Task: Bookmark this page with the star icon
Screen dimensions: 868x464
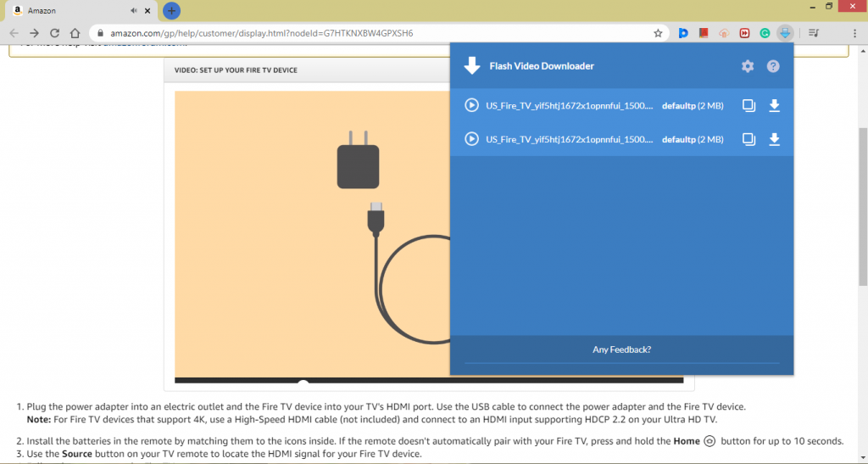Action: click(658, 33)
